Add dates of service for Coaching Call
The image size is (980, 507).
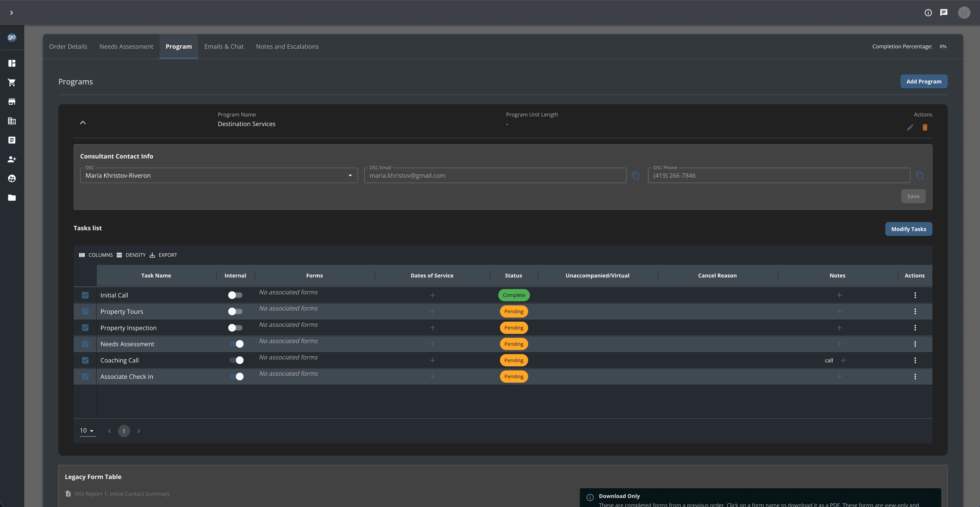432,360
